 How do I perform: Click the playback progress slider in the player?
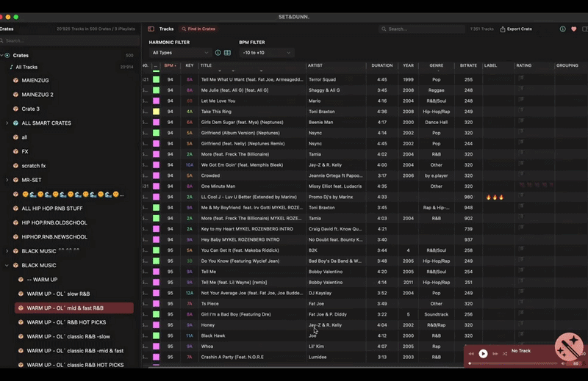(514, 363)
